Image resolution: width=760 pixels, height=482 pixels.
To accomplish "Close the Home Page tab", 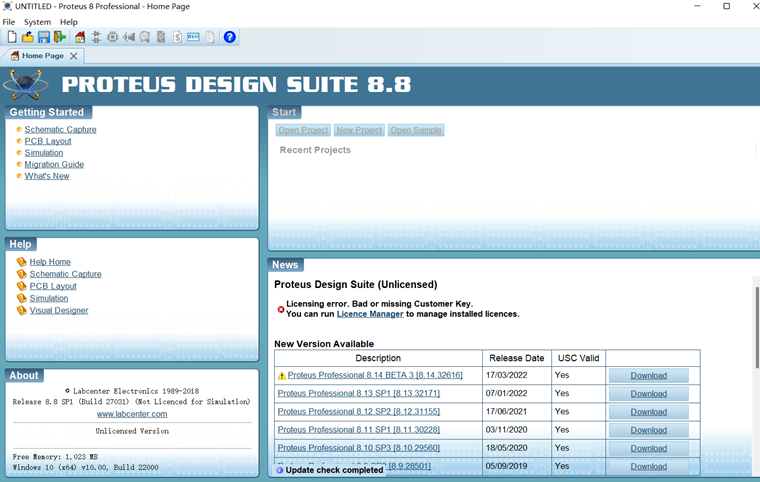I will click(x=74, y=56).
